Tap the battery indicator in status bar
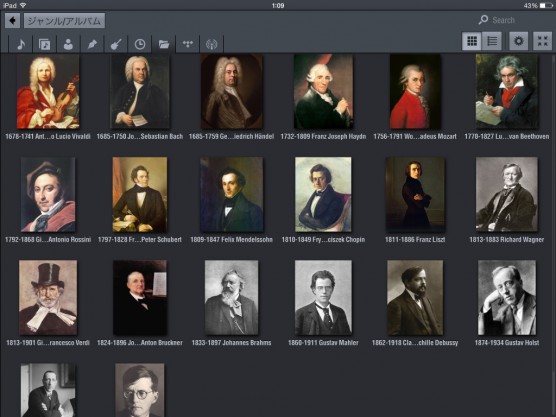This screenshot has height=417, width=556. click(x=546, y=5)
